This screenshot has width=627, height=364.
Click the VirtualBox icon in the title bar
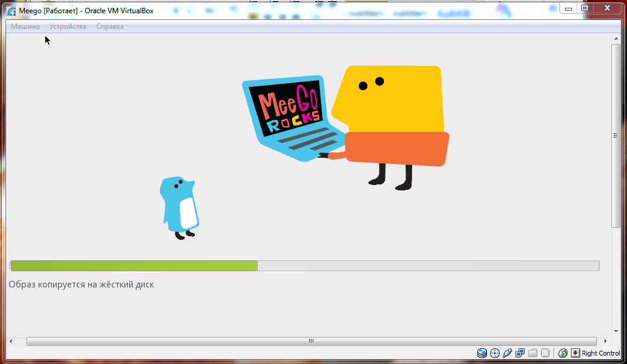pos(11,11)
